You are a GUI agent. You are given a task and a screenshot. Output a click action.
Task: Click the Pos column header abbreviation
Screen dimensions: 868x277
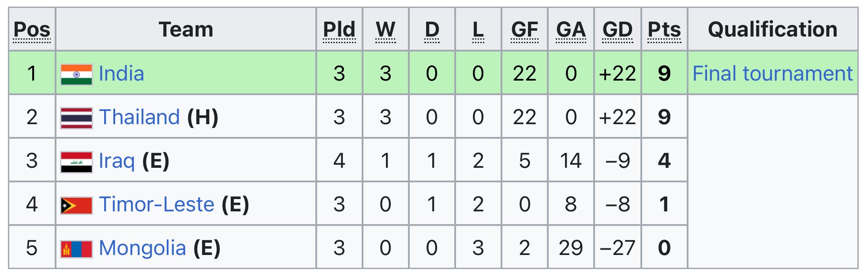tap(32, 30)
